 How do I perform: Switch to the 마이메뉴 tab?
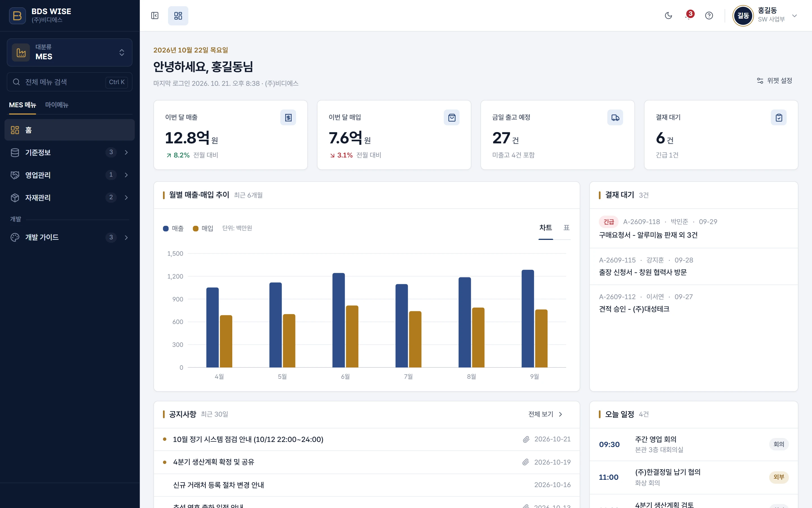tap(57, 105)
